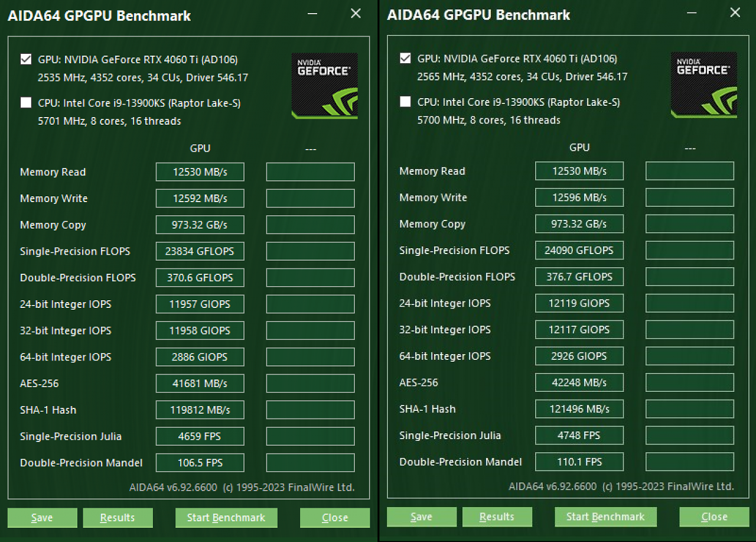Select 24090 GFLOPS single-precision value
This screenshot has height=542, width=756.
579,250
